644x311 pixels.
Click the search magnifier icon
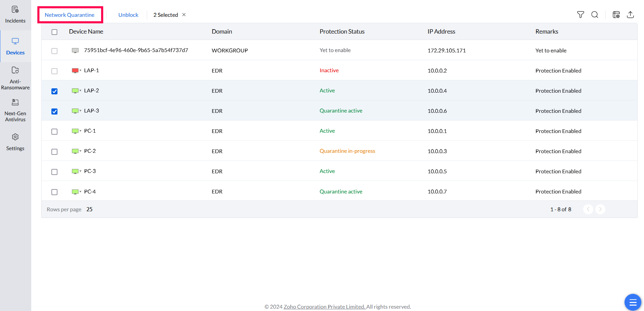coord(595,14)
